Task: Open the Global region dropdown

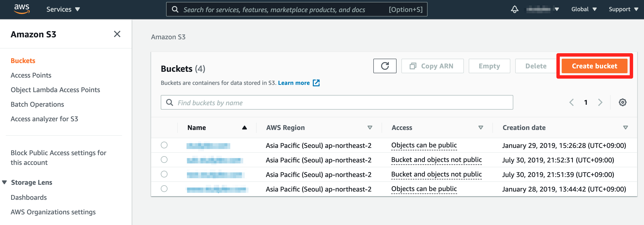Action: [584, 9]
